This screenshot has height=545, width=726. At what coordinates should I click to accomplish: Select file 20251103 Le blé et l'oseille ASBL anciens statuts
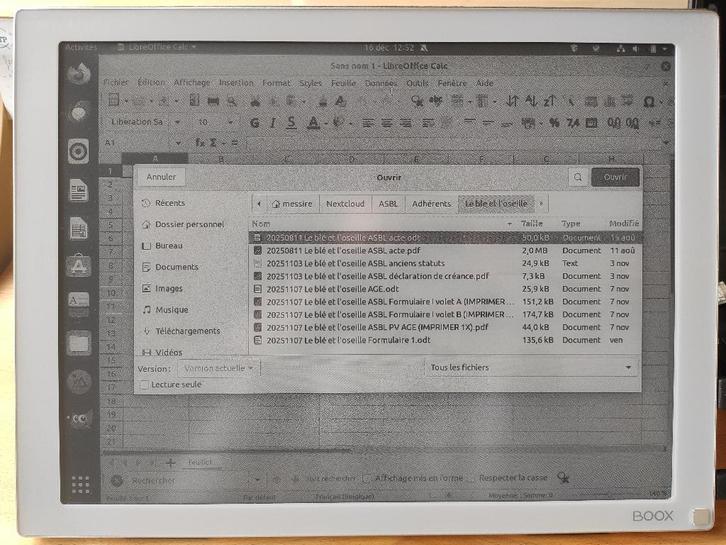point(445,263)
